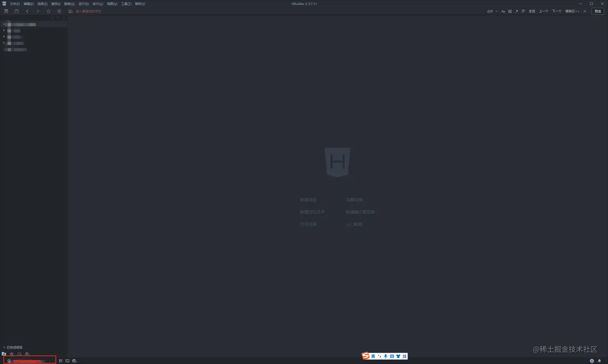Toggle the Aa case-sensitive search option
The width and height of the screenshot is (608, 364).
[x=503, y=11]
